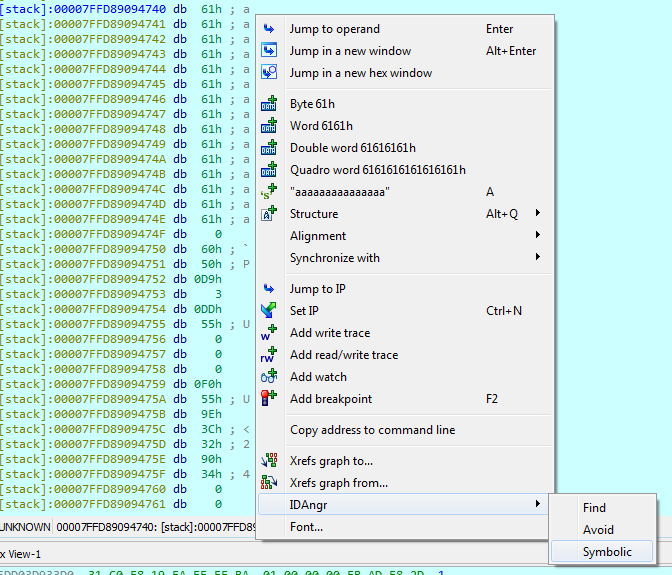Select Set IP
This screenshot has height=575, width=672.
(404, 311)
